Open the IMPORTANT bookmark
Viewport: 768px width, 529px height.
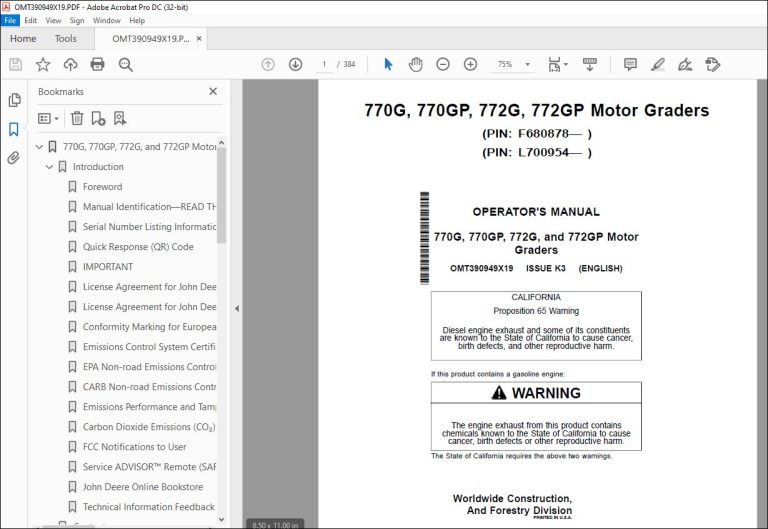tap(108, 267)
